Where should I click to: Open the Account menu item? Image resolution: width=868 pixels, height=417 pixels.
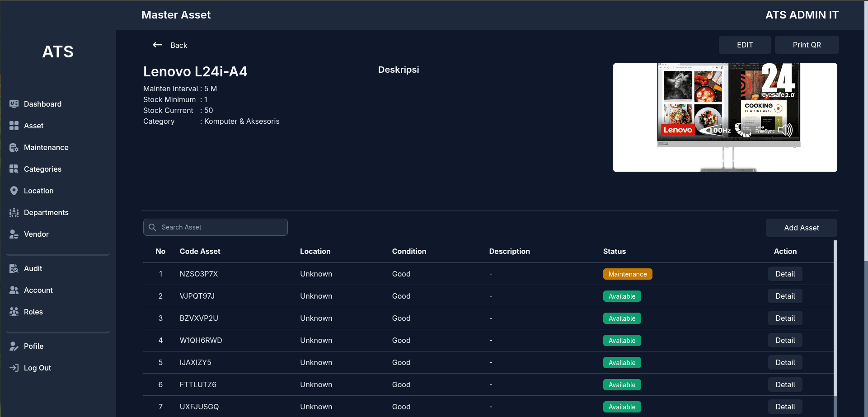point(38,290)
